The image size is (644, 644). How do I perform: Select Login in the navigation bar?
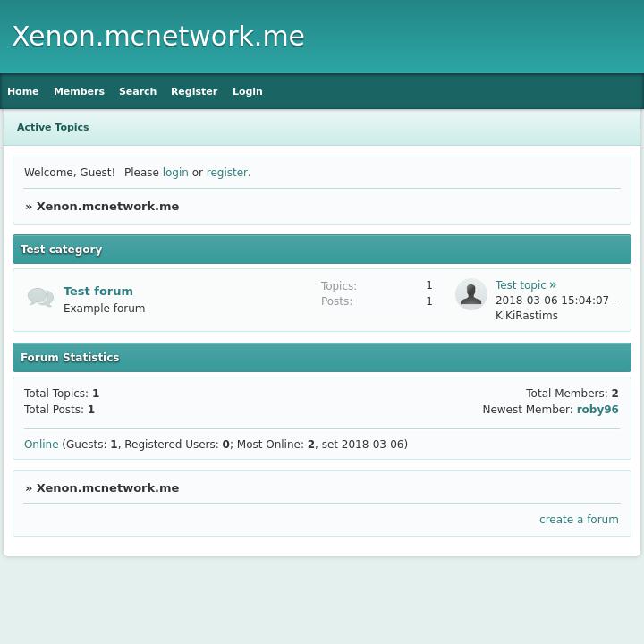pyautogui.click(x=248, y=91)
